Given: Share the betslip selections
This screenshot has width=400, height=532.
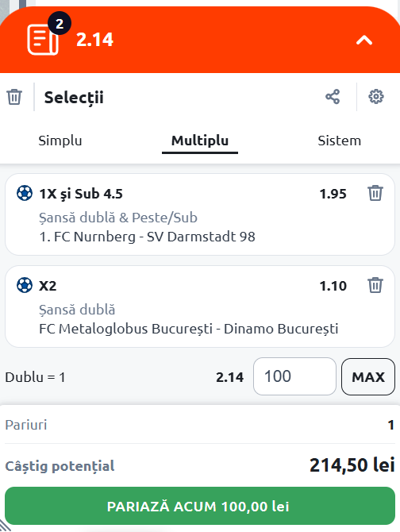Looking at the screenshot, I should point(333,97).
